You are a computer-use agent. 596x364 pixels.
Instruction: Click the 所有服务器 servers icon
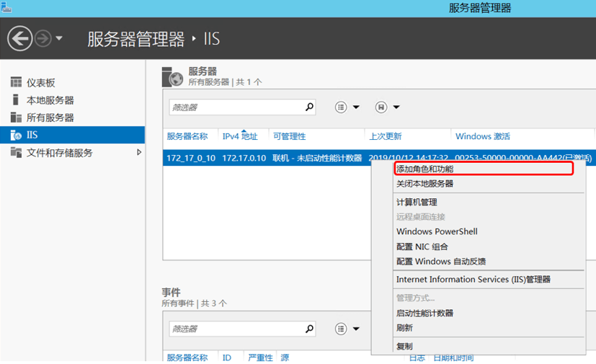pyautogui.click(x=16, y=117)
